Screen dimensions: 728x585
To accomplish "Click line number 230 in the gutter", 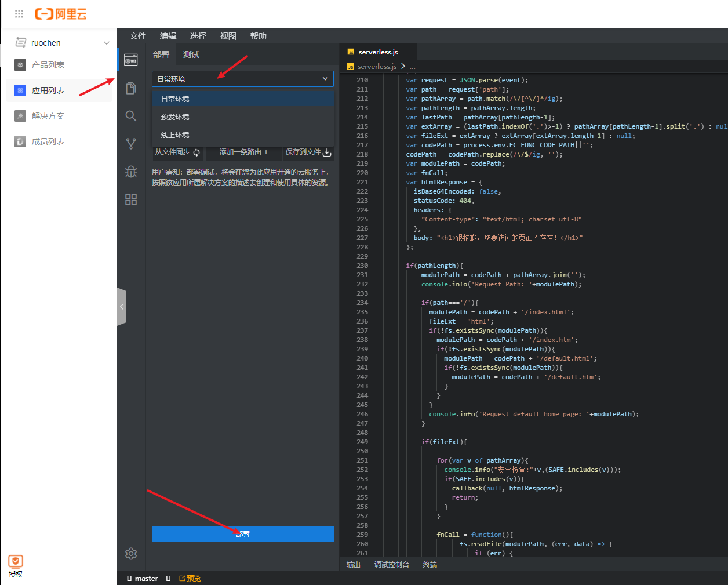I will click(x=362, y=266).
